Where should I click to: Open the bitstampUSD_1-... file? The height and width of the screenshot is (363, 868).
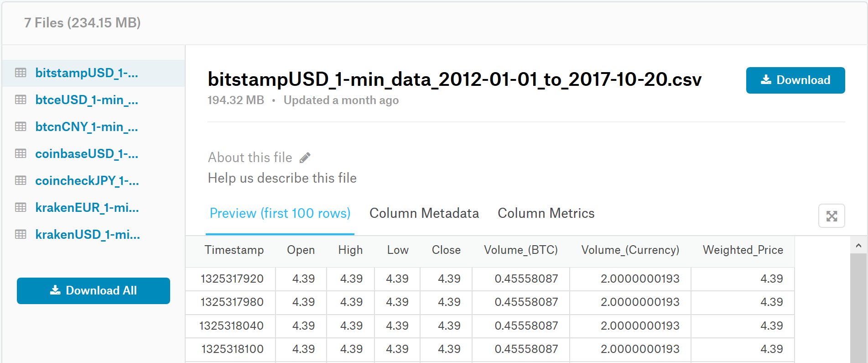(87, 73)
